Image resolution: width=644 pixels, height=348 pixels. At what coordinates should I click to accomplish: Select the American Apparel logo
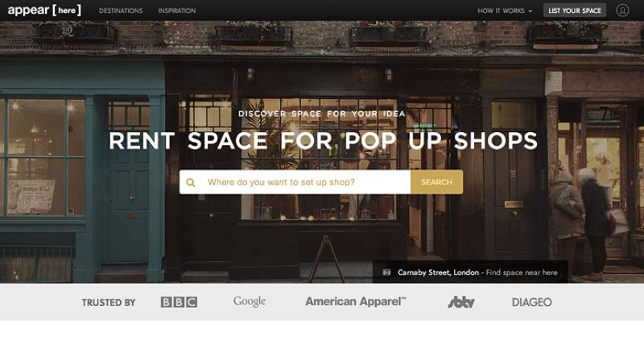tap(355, 302)
